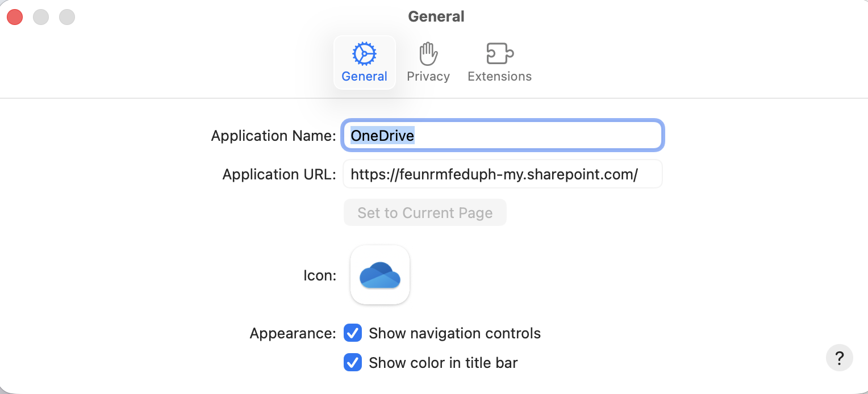Open the Extensions tab
Screen dimensions: 868x394
click(x=499, y=76)
